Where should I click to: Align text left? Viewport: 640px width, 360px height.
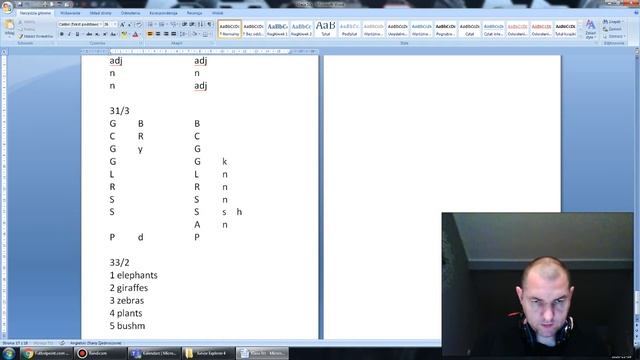(x=150, y=34)
